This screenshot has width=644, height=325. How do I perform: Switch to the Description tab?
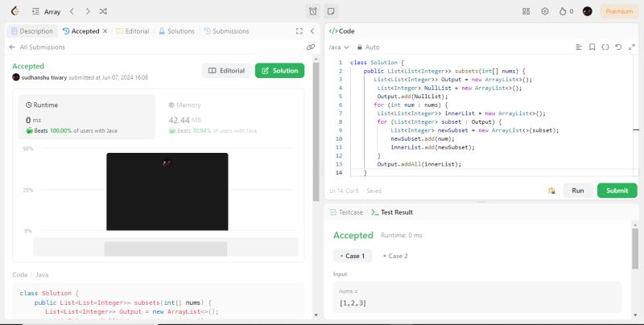tap(32, 31)
